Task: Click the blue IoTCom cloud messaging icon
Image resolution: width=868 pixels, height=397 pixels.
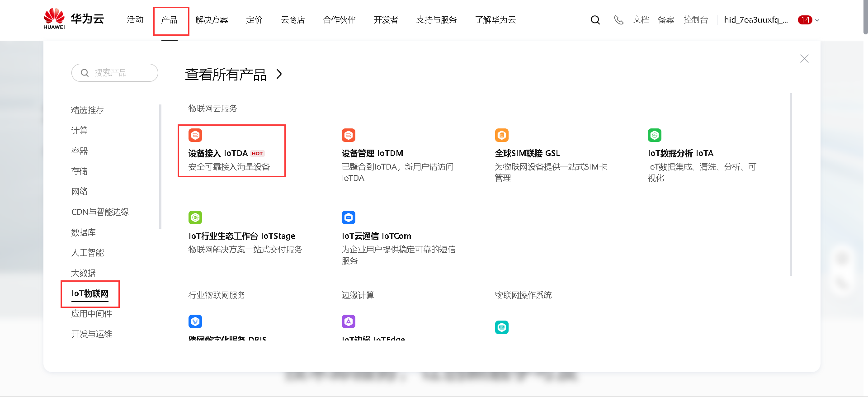Action: 349,217
